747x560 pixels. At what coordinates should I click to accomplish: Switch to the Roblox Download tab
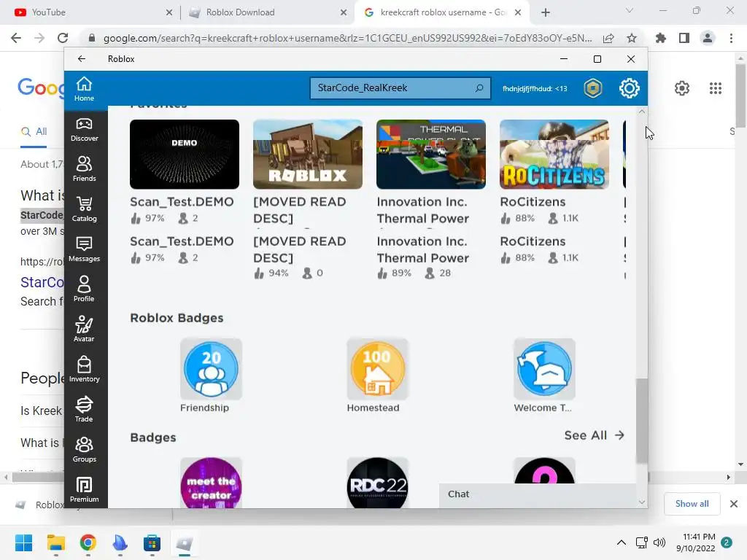pos(267,12)
